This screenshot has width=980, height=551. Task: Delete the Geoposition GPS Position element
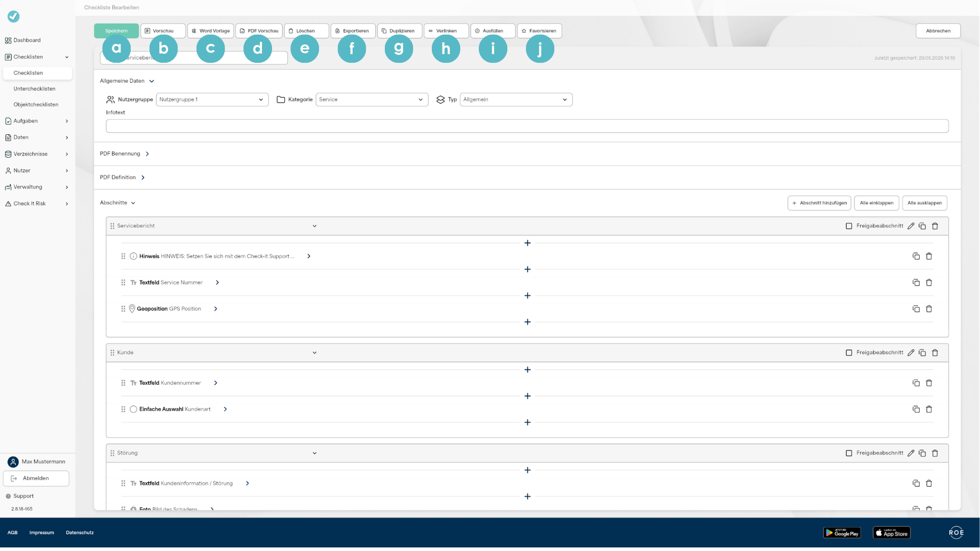coord(929,309)
